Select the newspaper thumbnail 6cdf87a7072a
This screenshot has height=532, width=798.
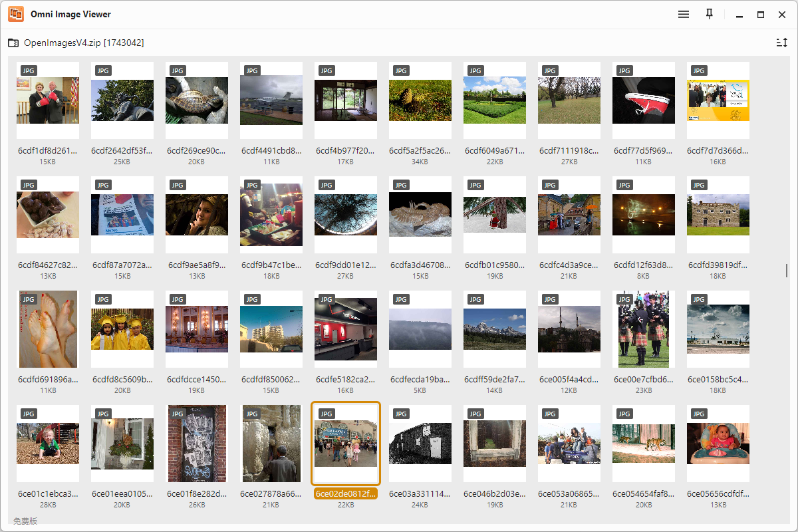pos(122,213)
